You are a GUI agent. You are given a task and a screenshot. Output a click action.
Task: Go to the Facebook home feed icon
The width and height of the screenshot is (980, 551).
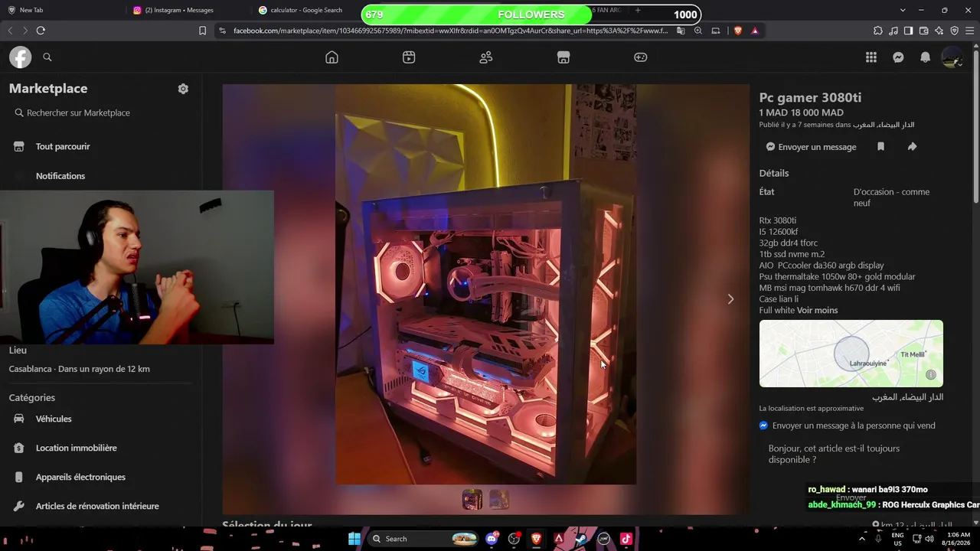332,57
